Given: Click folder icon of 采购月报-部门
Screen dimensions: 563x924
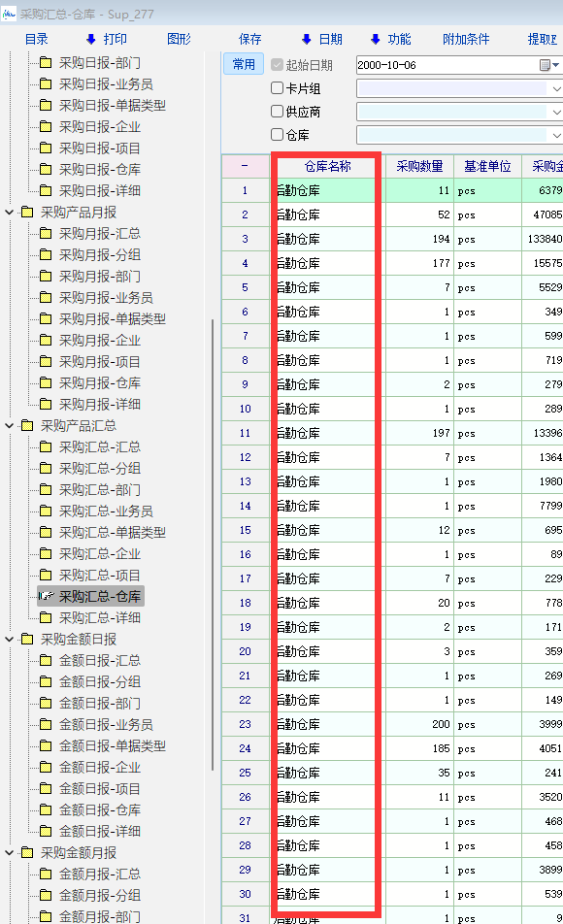Looking at the screenshot, I should point(46,276).
